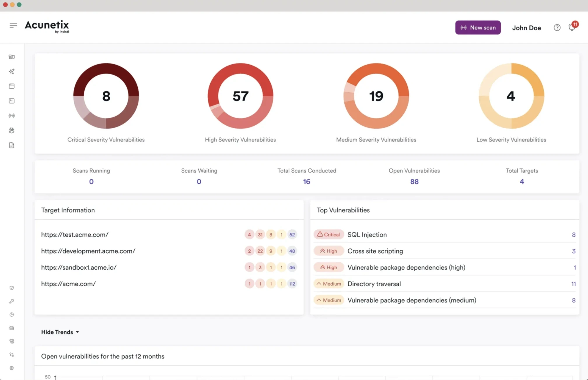
Task: Open the Reports document icon
Action: 12,145
